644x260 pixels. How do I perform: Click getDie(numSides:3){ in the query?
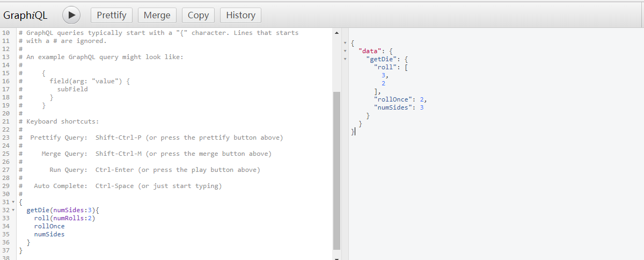pyautogui.click(x=63, y=210)
